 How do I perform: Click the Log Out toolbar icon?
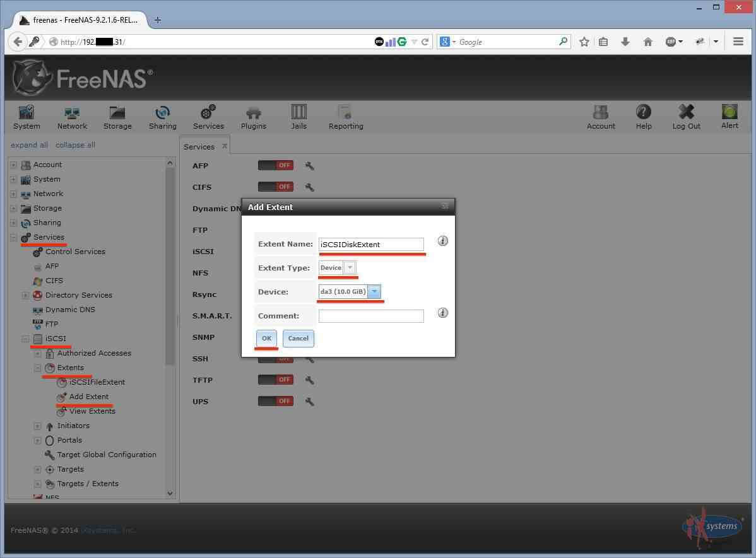point(686,117)
